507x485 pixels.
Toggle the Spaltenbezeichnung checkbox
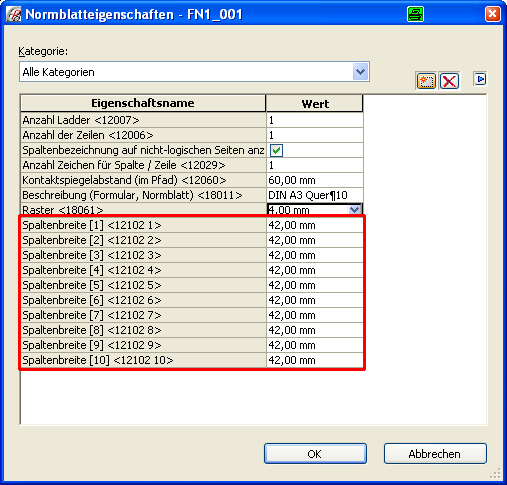point(276,150)
